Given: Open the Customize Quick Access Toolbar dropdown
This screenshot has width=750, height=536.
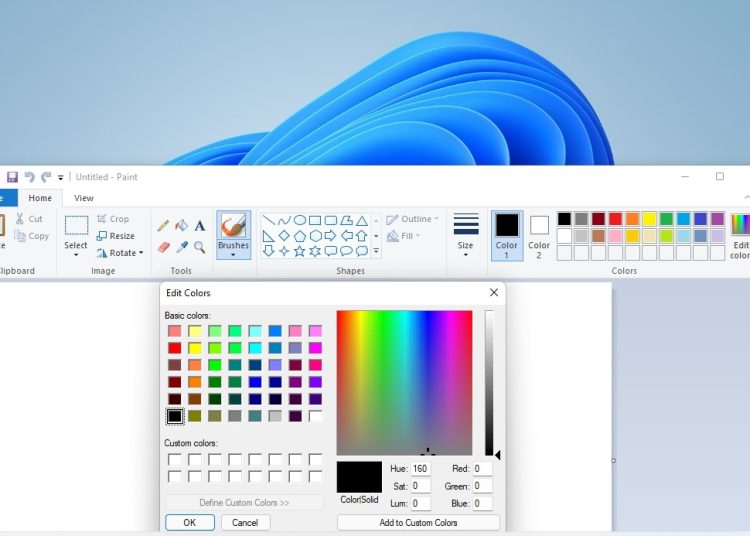Looking at the screenshot, I should tap(61, 177).
